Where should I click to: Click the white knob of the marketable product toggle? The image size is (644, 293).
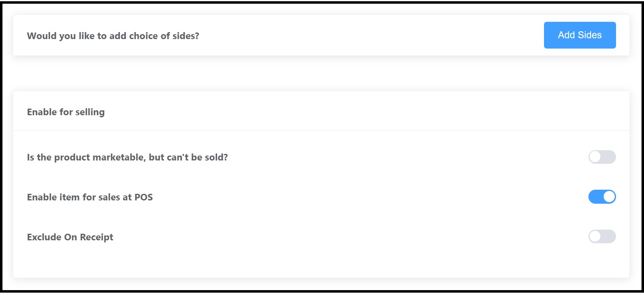[595, 157]
